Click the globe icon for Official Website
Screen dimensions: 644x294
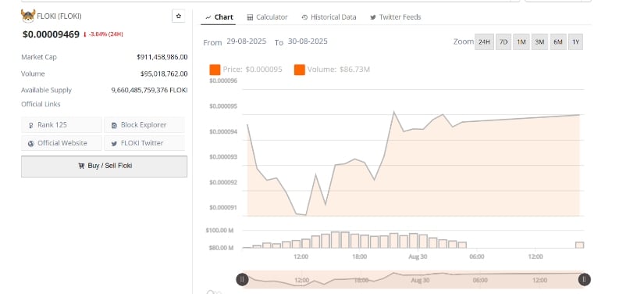(31, 144)
